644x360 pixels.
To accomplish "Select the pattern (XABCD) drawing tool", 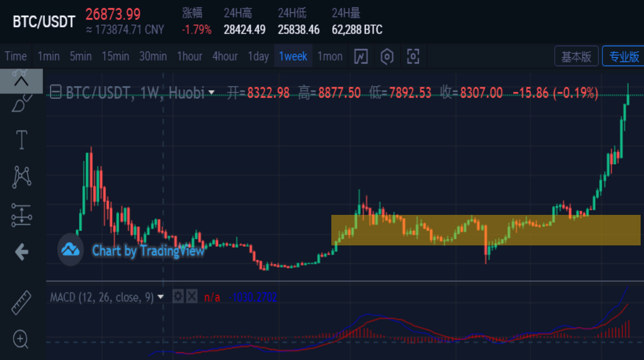I will [x=21, y=177].
